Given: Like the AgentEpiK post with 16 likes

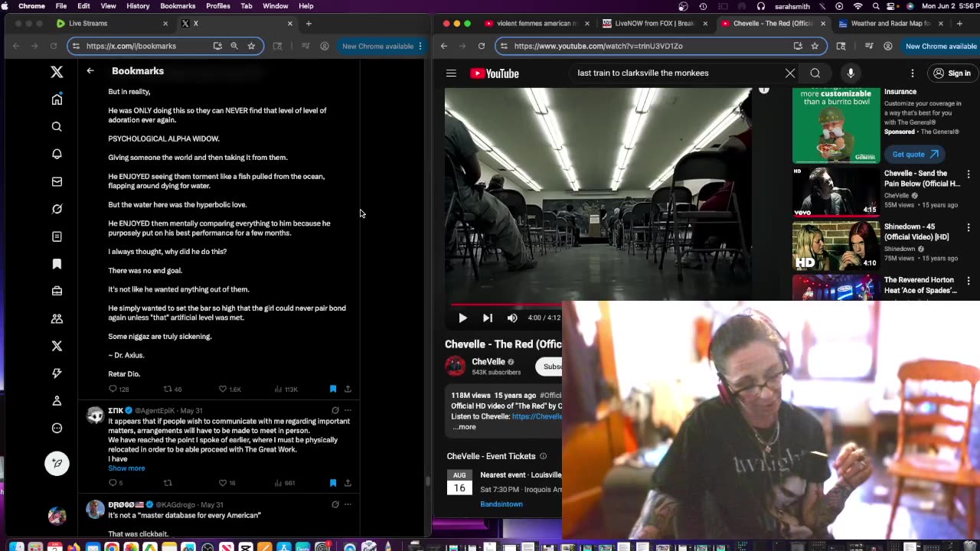Looking at the screenshot, I should tap(223, 483).
